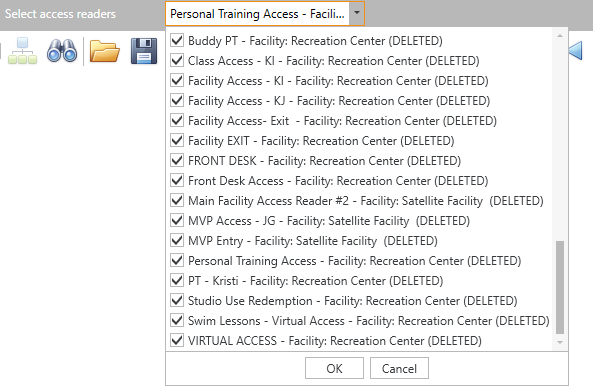Open the folder icon in toolbar

(x=105, y=51)
